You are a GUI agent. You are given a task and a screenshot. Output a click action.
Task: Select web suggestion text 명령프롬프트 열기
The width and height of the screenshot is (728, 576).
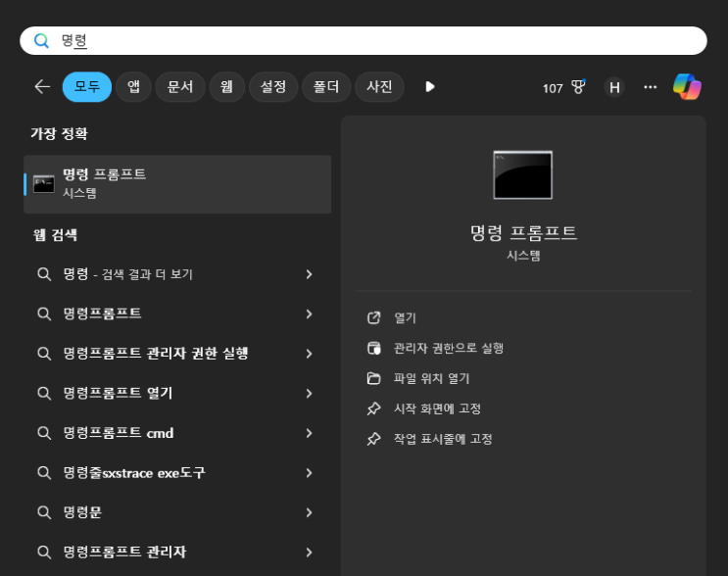click(x=118, y=394)
